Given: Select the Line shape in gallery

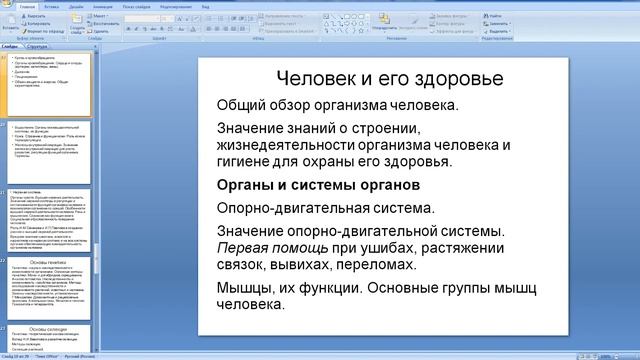Looking at the screenshot, I should coord(333,16).
